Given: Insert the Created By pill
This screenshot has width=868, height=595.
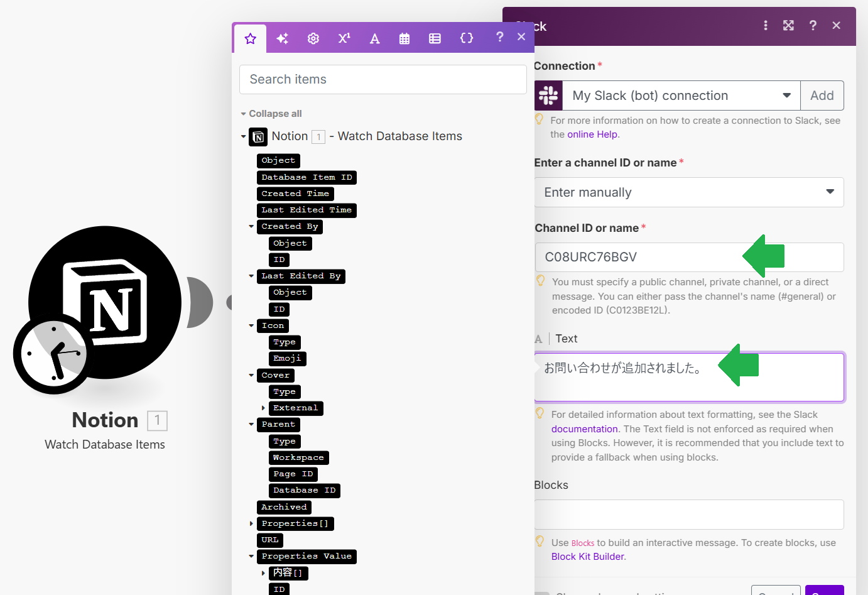Looking at the screenshot, I should point(290,226).
